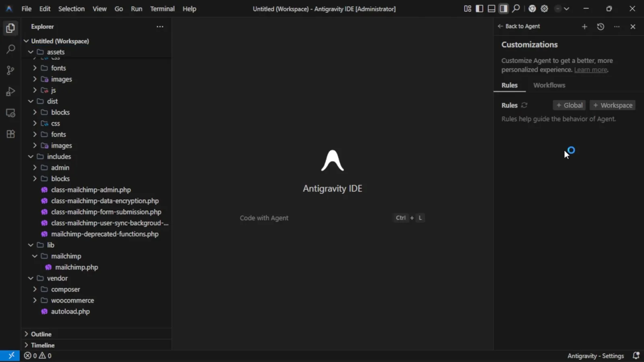The width and height of the screenshot is (644, 362).
Task: Open the Remote Explorer view
Action: tap(10, 113)
